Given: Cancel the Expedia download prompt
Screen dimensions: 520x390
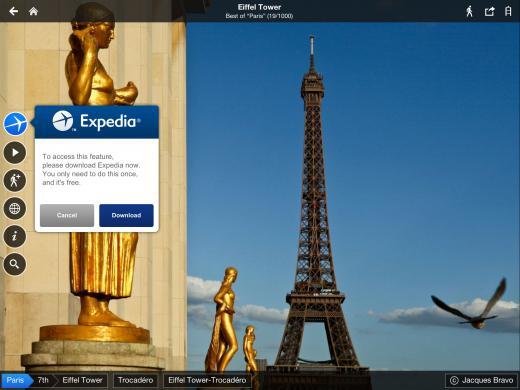Looking at the screenshot, I should pyautogui.click(x=67, y=215).
